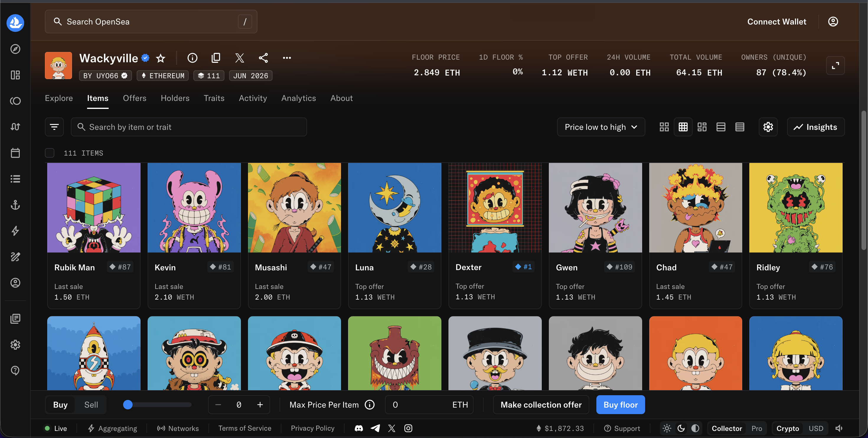Enable the dark theme moon toggle
Screen dimensions: 868x438
click(x=681, y=428)
